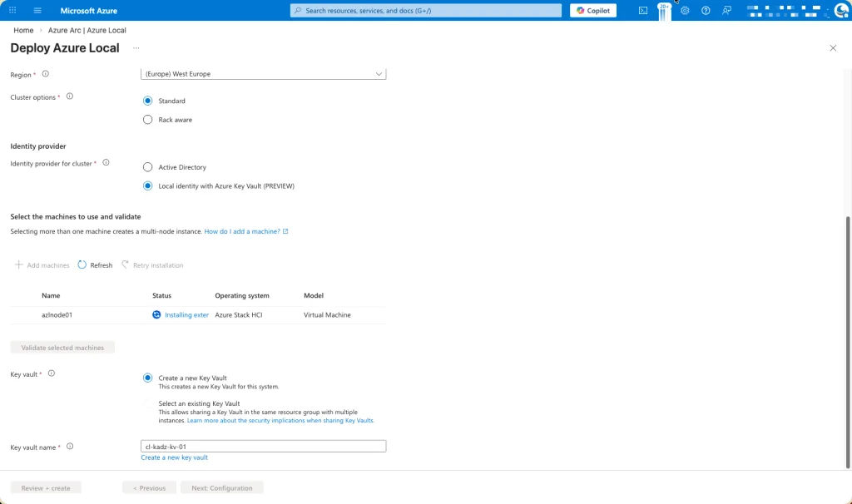Navigate to Azure Arc | Azure Local breadcrumb

coord(87,30)
